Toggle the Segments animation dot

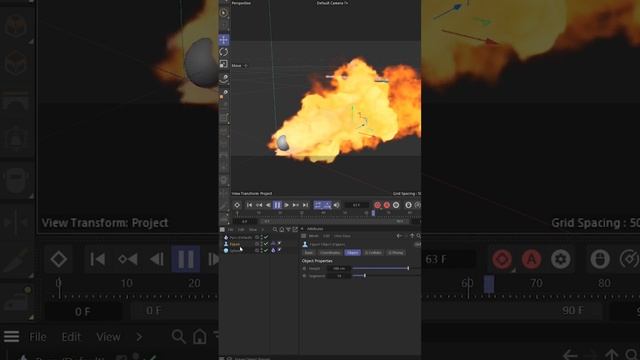[x=304, y=276]
